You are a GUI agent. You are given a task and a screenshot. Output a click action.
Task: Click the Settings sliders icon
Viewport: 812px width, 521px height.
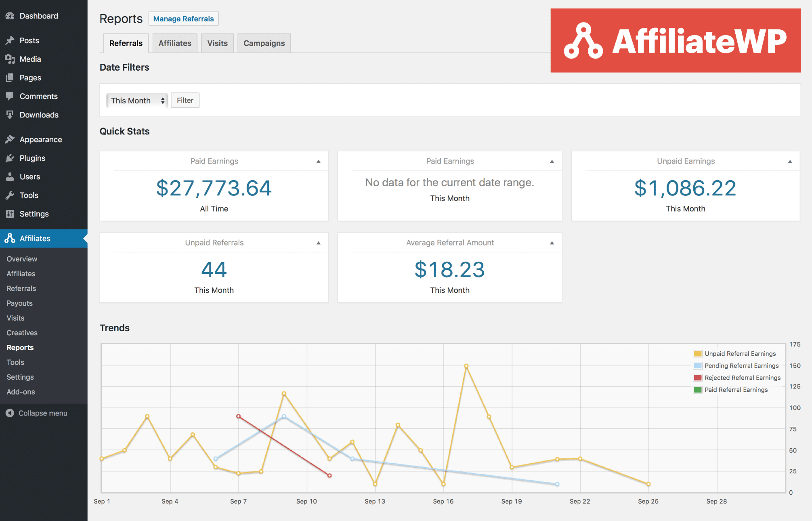pos(10,214)
